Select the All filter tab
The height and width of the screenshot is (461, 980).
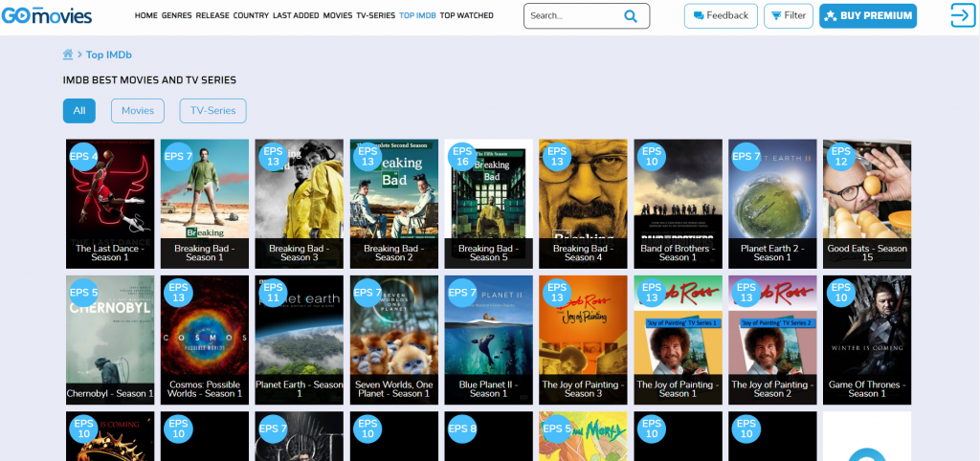pos(79,111)
